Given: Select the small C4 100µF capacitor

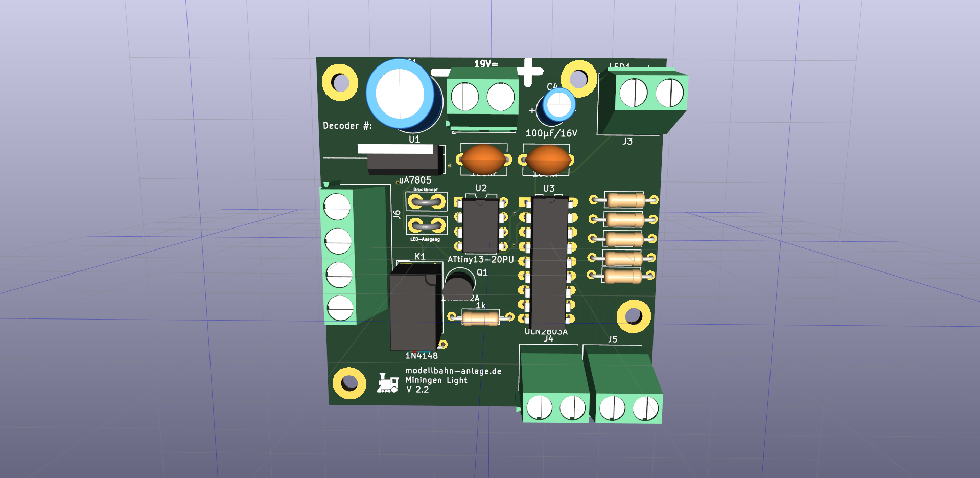Looking at the screenshot, I should 558,106.
